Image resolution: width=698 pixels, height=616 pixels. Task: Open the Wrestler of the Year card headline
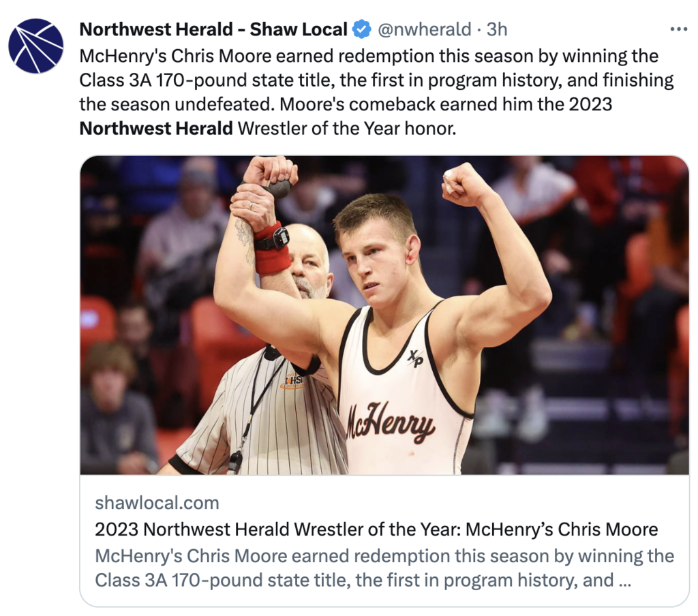pyautogui.click(x=376, y=529)
